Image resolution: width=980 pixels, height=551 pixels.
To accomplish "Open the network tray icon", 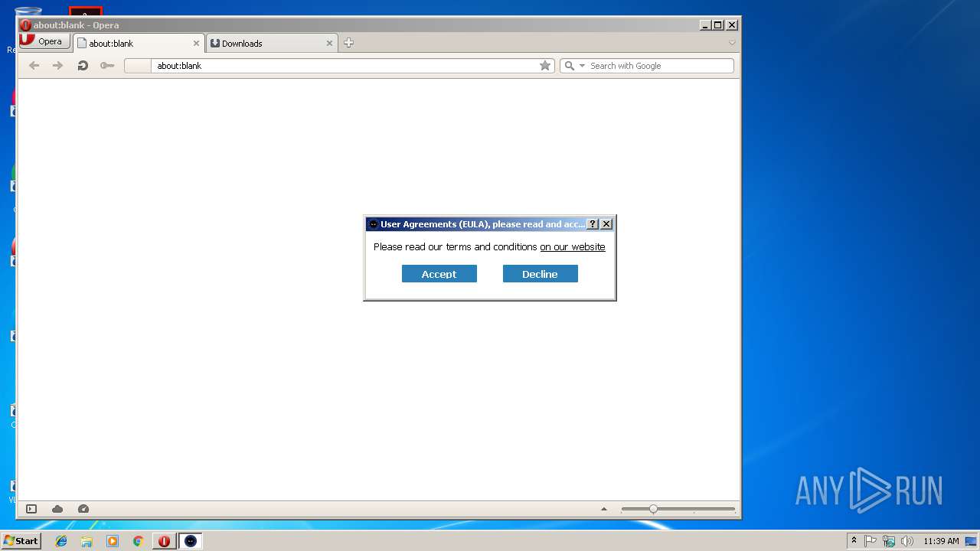I will pos(889,541).
